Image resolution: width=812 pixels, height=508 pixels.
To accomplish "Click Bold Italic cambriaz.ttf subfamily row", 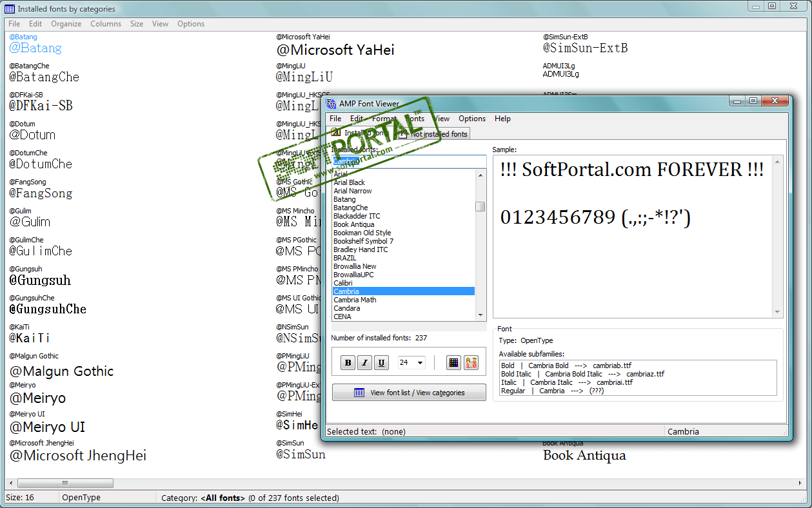I will [638, 374].
